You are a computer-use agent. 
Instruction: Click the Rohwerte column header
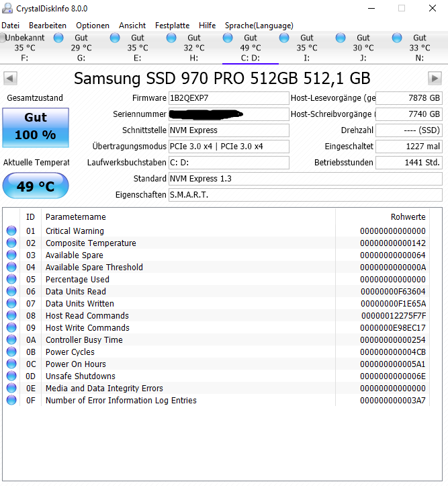click(x=382, y=216)
